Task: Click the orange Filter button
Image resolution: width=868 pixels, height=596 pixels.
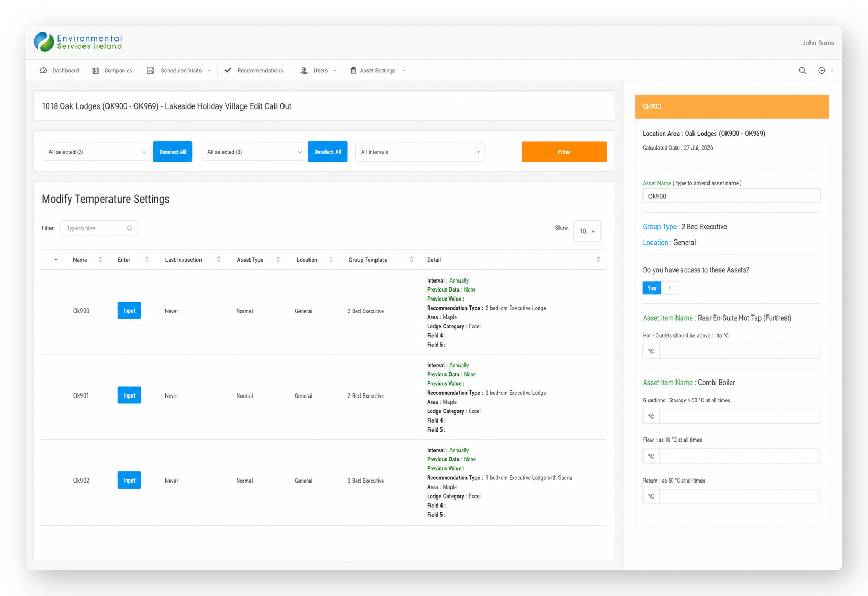Action: click(564, 152)
